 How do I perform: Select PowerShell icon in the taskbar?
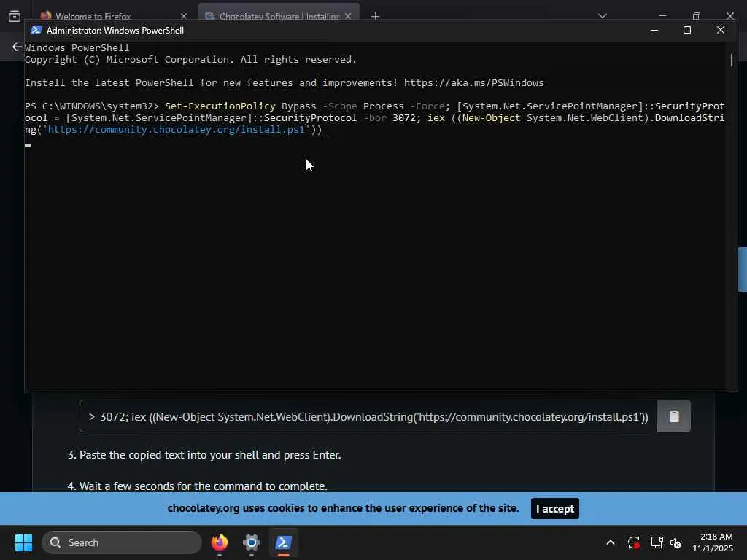coord(284,542)
